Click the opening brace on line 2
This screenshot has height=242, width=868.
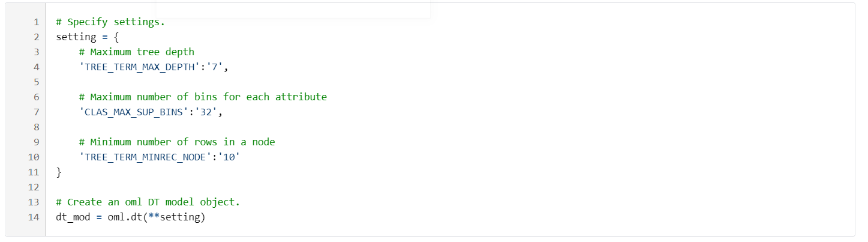point(116,37)
